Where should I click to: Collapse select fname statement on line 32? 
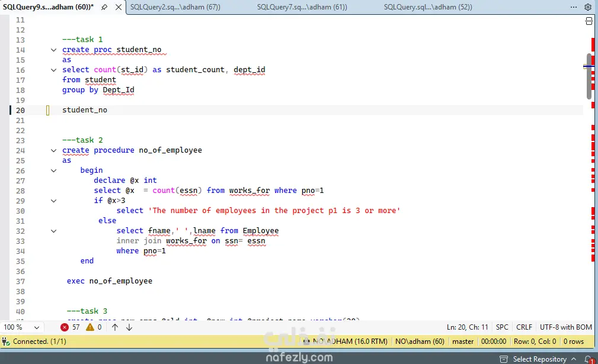[54, 231]
